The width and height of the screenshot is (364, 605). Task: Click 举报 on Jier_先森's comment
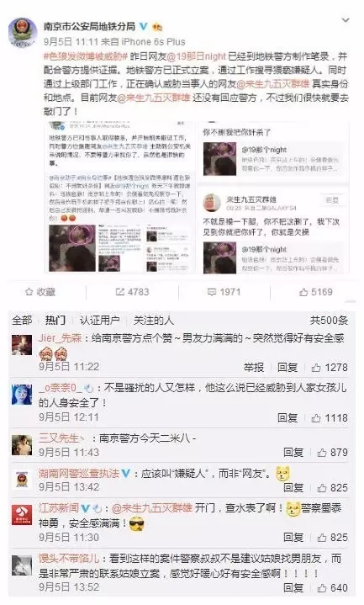[254, 368]
